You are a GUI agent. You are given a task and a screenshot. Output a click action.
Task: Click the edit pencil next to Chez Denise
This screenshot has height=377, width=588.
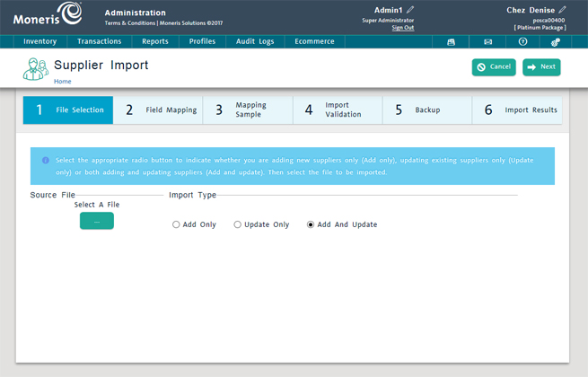point(563,10)
